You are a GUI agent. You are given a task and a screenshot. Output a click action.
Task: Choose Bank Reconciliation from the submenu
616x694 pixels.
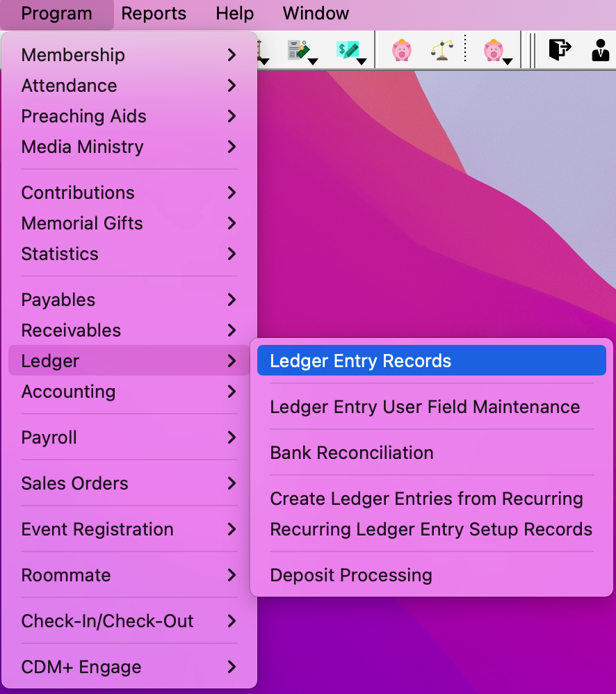point(431,452)
